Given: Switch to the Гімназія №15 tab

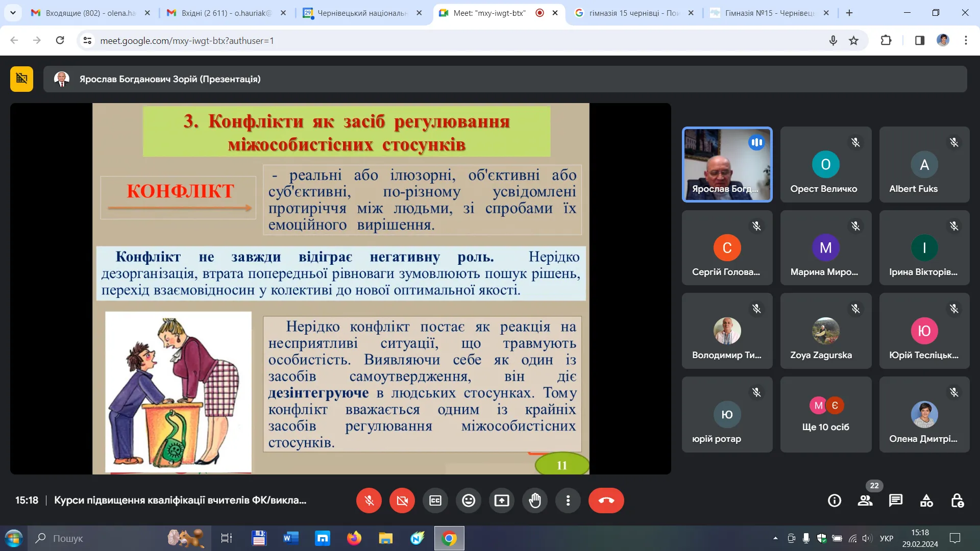Looking at the screenshot, I should click(770, 13).
